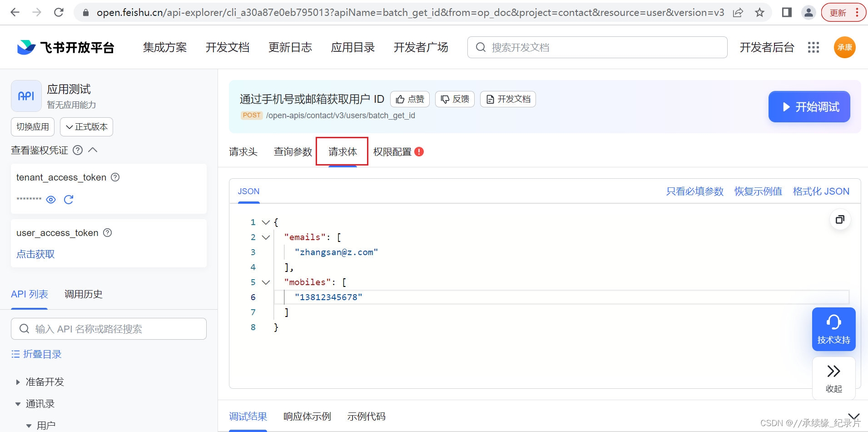Click 只看必填参数 link
This screenshot has height=432, width=868.
pyautogui.click(x=695, y=191)
